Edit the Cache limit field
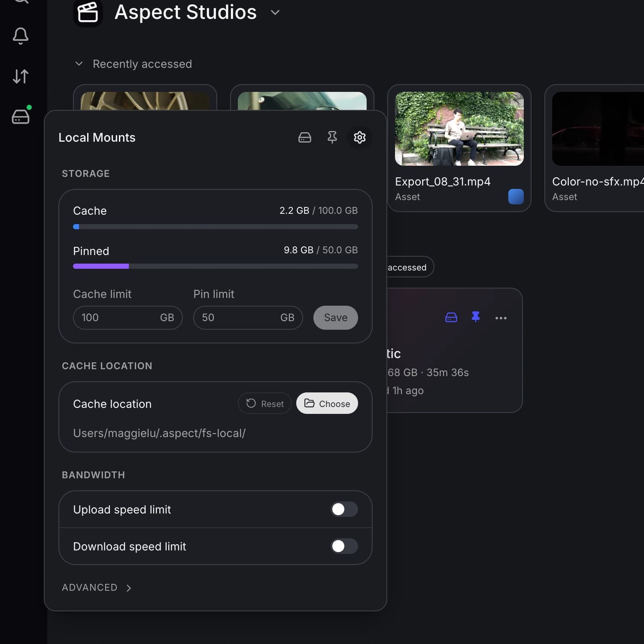The height and width of the screenshot is (644, 644). (128, 318)
